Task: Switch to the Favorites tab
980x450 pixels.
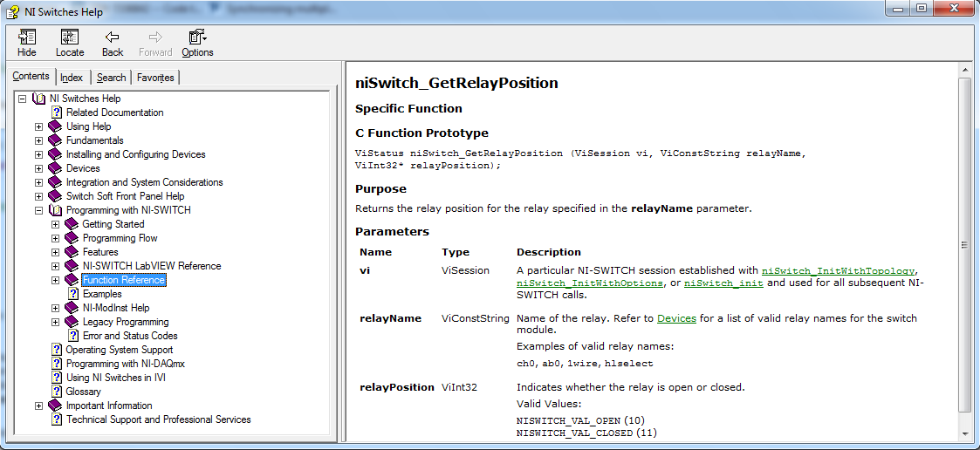Action: [155, 78]
